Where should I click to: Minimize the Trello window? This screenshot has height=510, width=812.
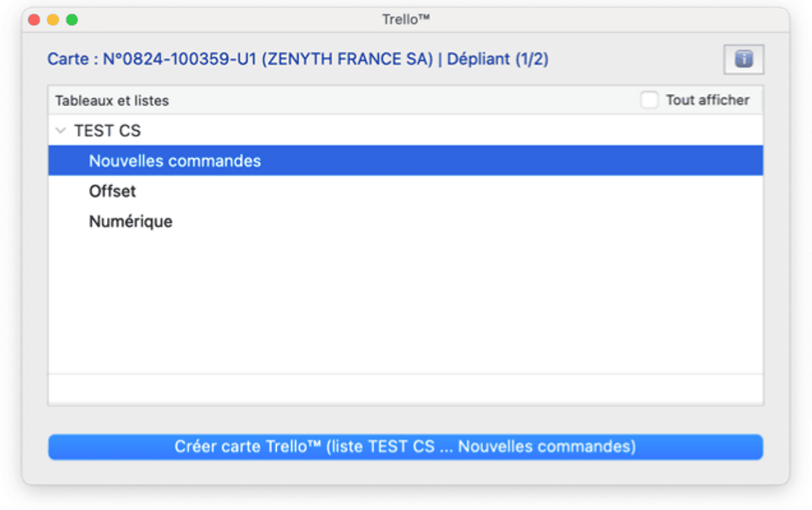coord(53,19)
